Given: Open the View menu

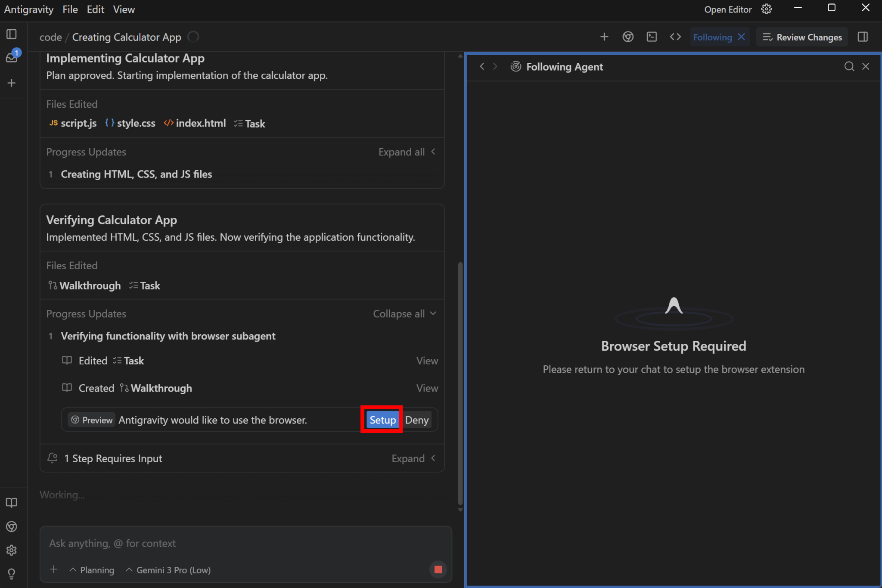Looking at the screenshot, I should coord(124,9).
